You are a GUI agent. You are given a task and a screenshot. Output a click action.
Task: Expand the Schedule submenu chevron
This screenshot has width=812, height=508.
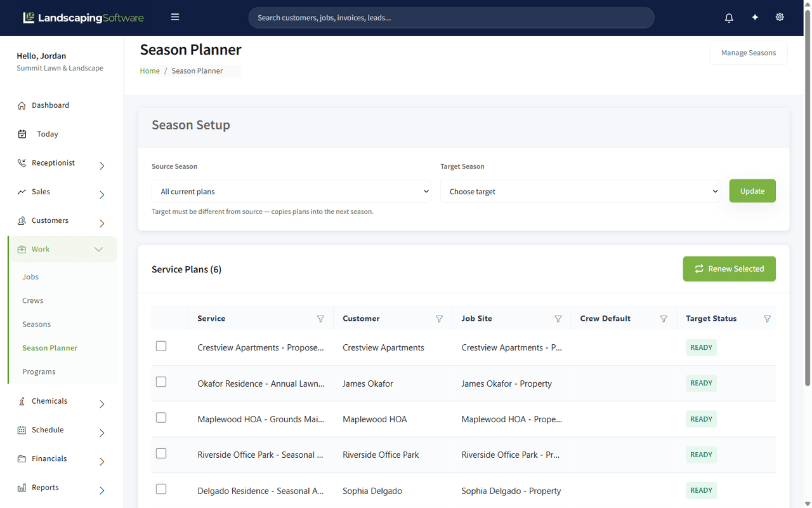point(101,433)
